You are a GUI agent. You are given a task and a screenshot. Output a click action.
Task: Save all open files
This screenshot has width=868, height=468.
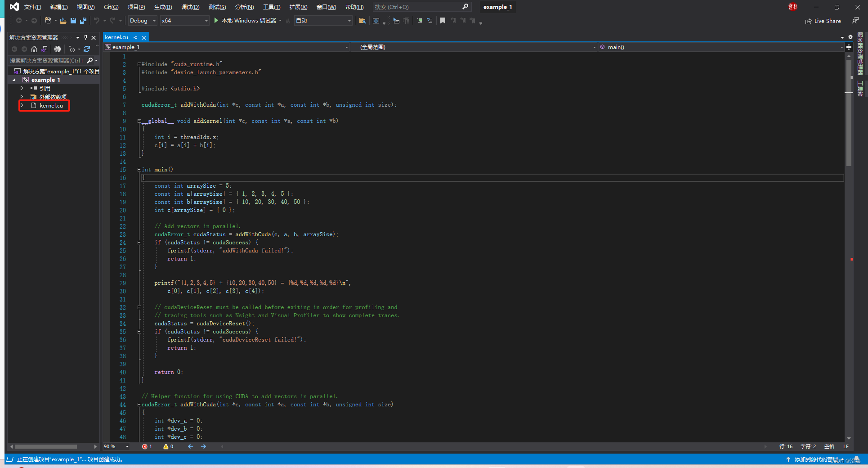pos(82,21)
